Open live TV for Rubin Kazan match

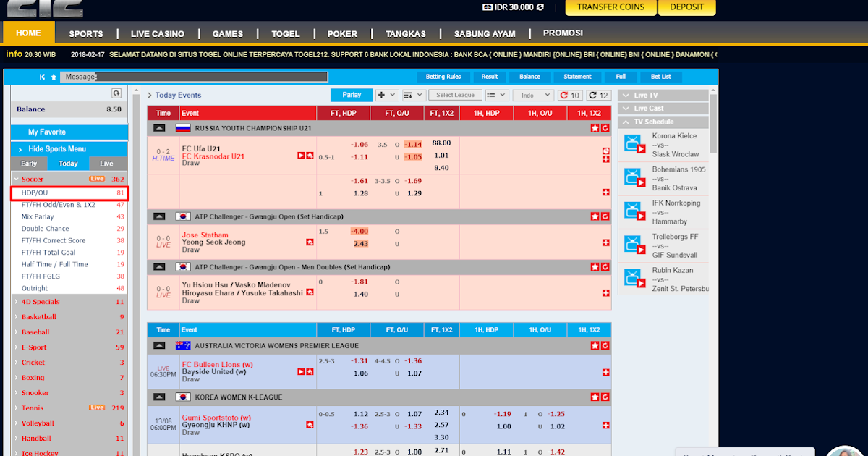(x=634, y=279)
